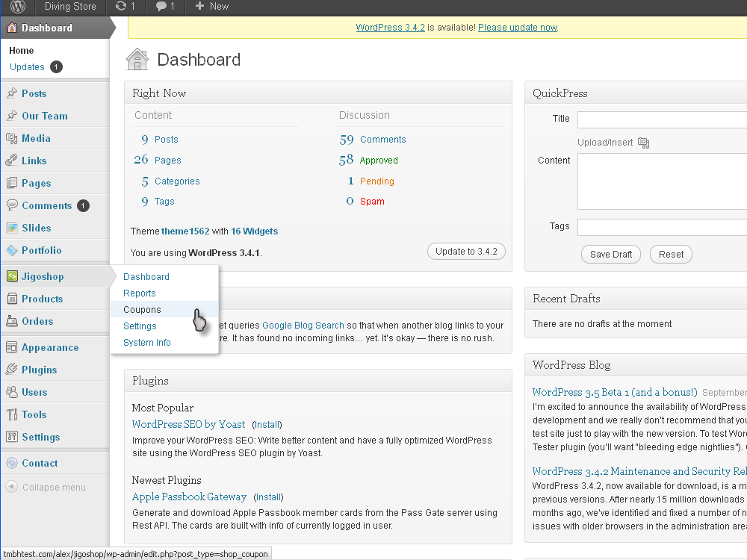Open the New content dropdown in admin bar
747x560 pixels.
(x=212, y=7)
